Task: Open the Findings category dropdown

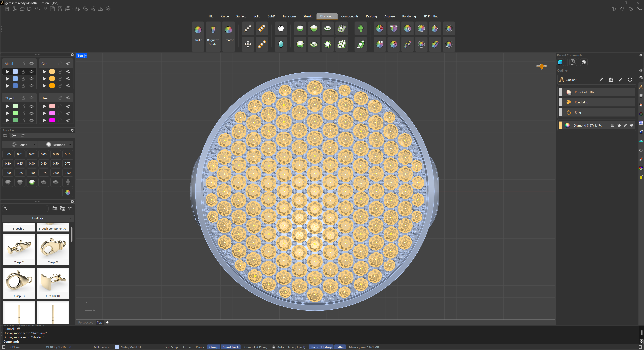Action: [38, 218]
